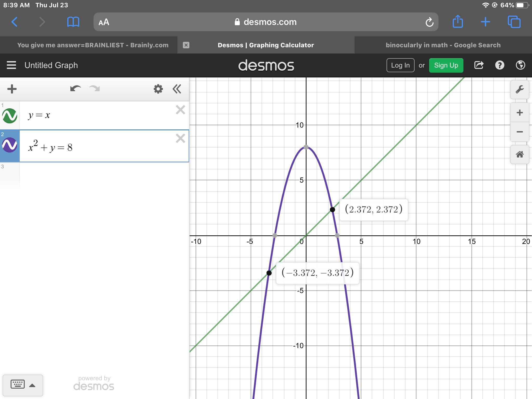
Task: Add new expression with plus button
Action: click(x=12, y=89)
